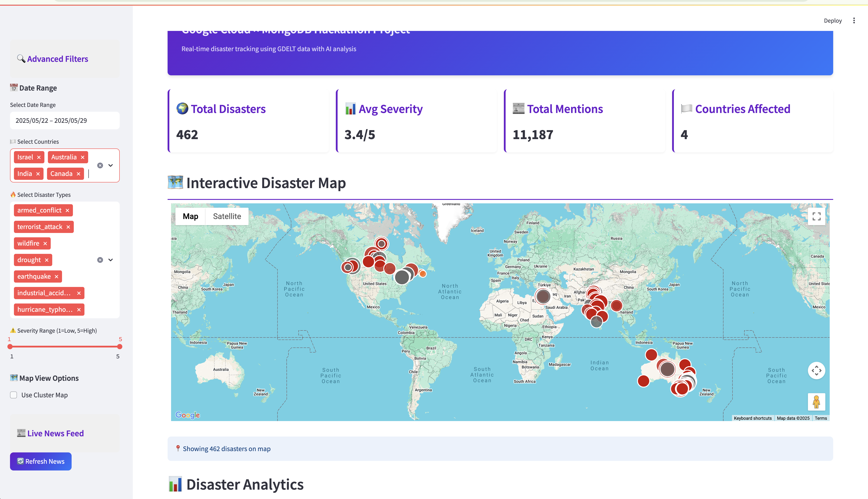
Task: Remove the wildfire disaster type tag
Action: pos(45,243)
